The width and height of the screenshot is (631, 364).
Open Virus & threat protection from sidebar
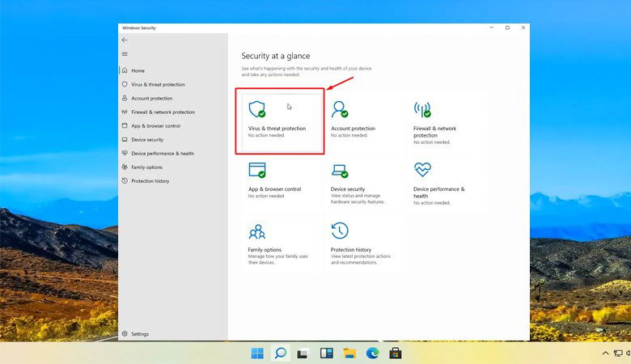point(158,84)
